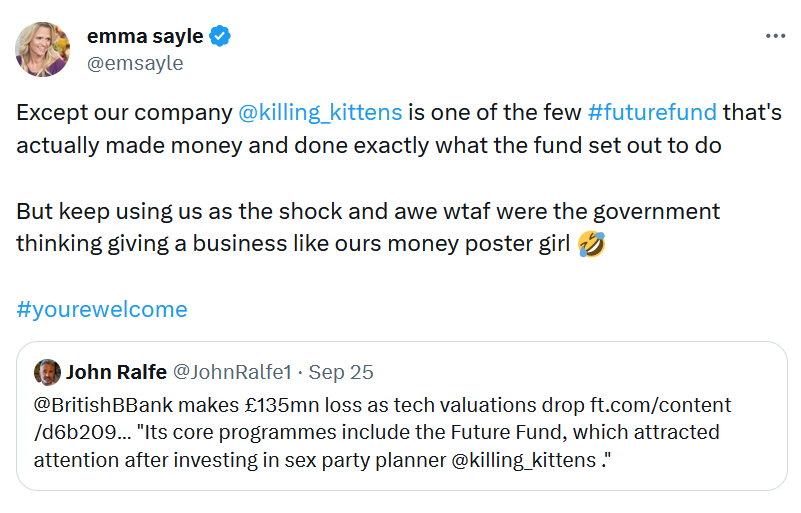
Task: Click emma sayle's profile picture
Action: coord(43,49)
